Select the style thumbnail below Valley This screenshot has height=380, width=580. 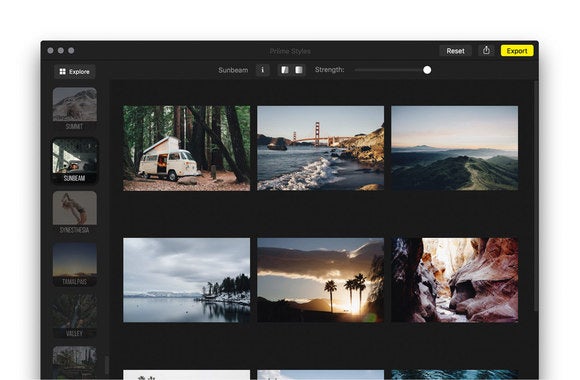click(75, 363)
